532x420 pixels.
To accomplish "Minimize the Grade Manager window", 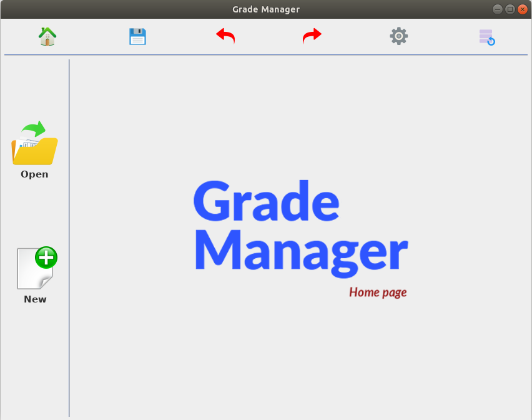I will pos(498,9).
